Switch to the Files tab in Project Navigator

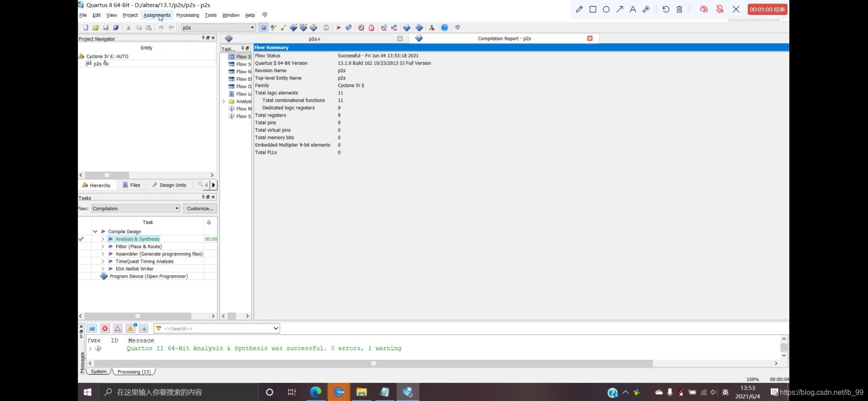click(132, 185)
